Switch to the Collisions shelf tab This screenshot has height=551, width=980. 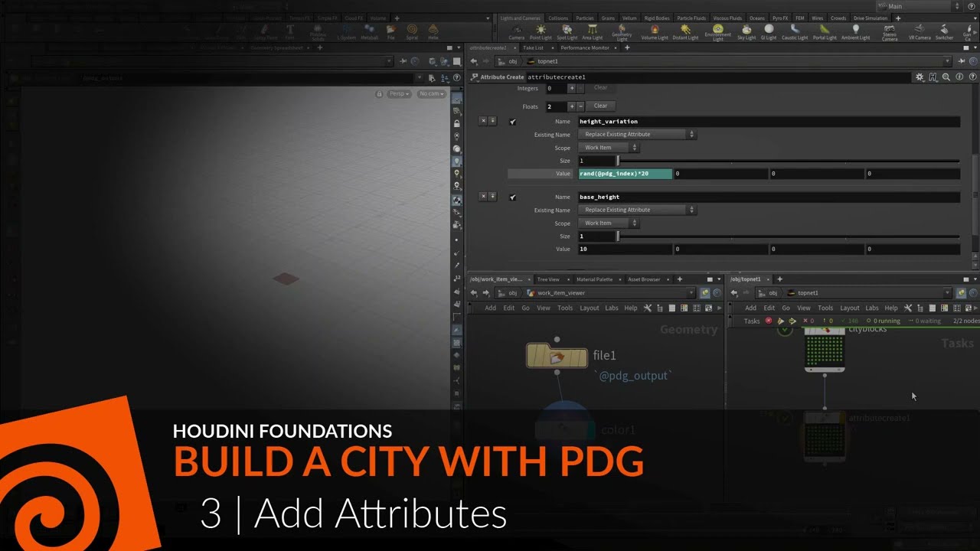pos(558,18)
